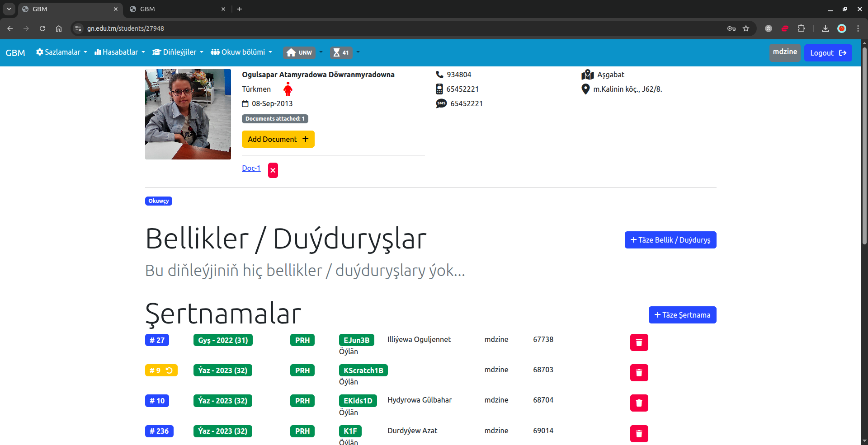Expand the Sazlamalar dropdown menu
The image size is (868, 445).
tap(61, 52)
